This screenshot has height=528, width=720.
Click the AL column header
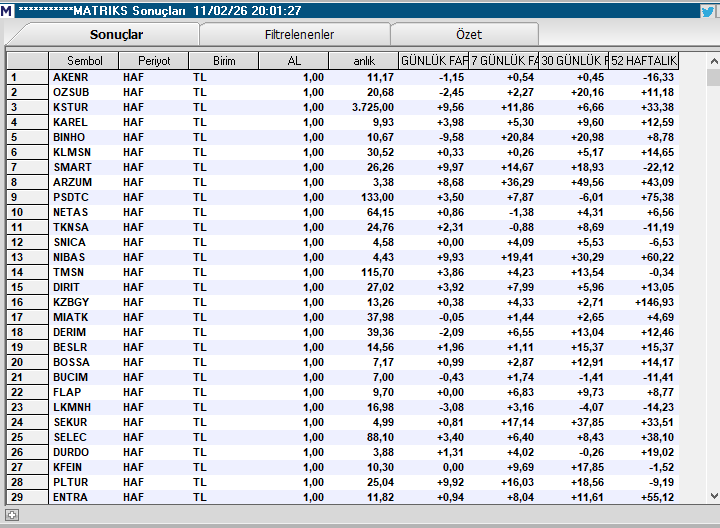point(294,61)
